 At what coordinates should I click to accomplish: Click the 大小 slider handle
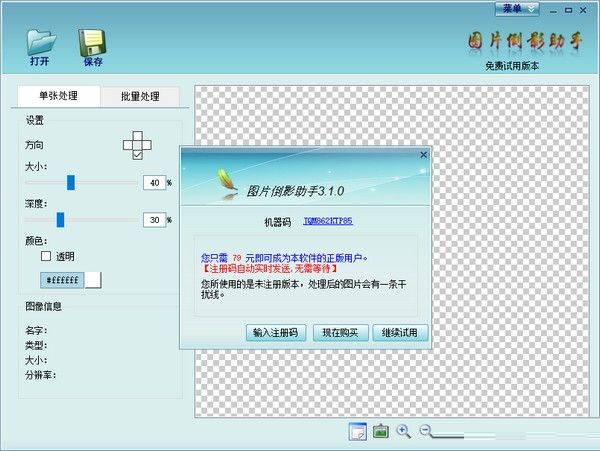pos(71,182)
